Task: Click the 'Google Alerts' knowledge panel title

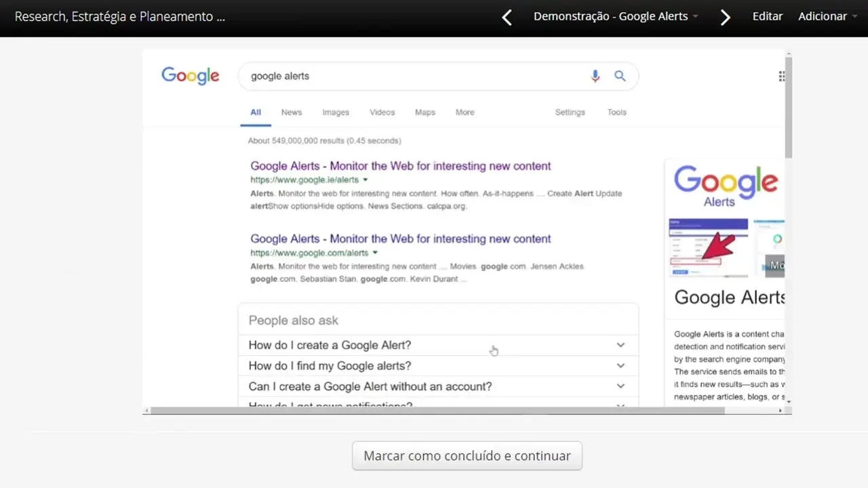Action: [730, 298]
